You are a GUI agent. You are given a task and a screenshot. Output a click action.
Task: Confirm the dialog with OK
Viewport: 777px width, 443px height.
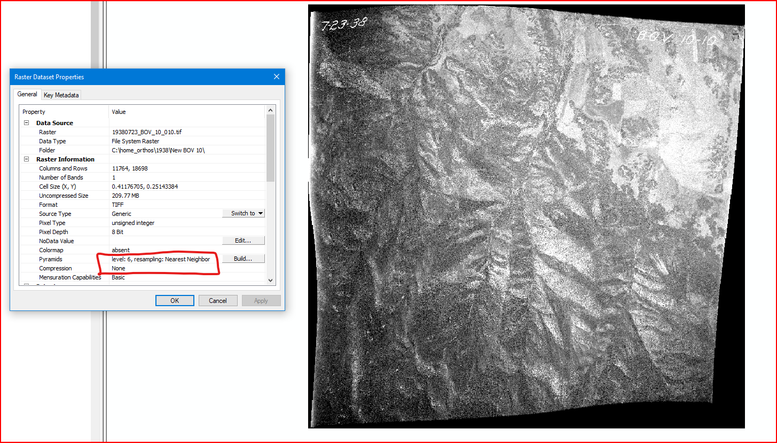coord(174,301)
